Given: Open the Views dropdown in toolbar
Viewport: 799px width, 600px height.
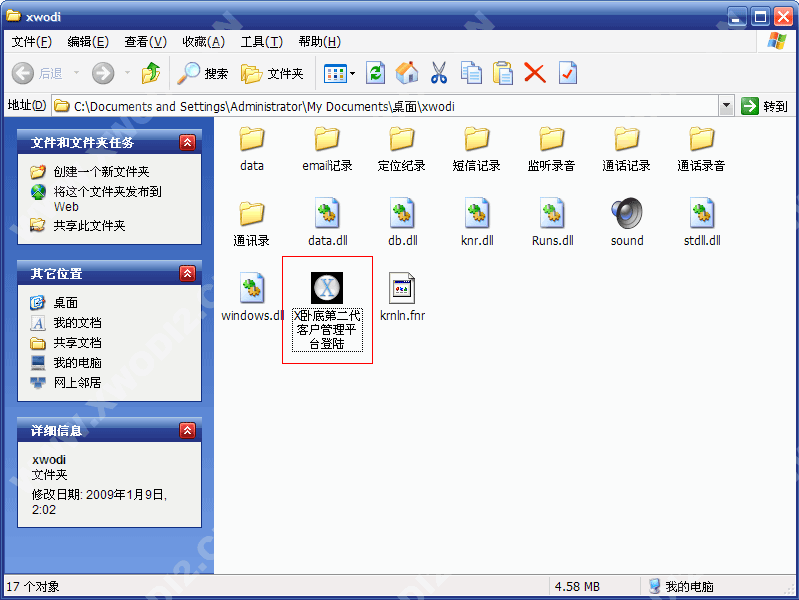Looking at the screenshot, I should point(340,73).
